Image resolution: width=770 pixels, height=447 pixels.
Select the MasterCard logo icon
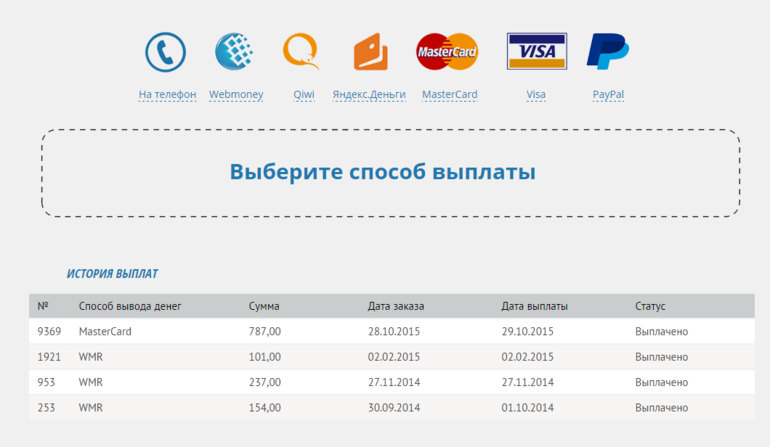click(447, 52)
